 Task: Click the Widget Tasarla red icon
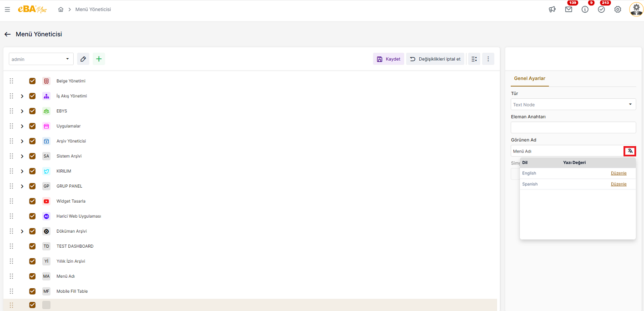coord(46,201)
